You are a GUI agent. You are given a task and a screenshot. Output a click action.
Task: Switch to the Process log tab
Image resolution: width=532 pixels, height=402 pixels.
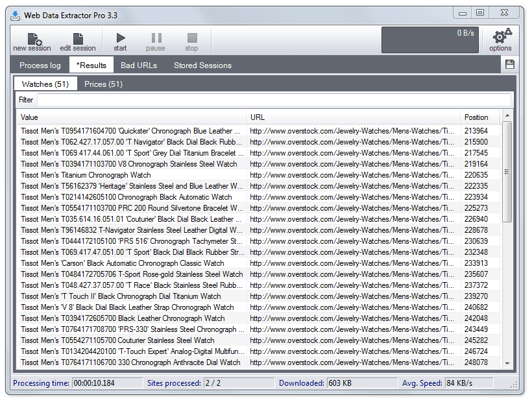click(40, 65)
